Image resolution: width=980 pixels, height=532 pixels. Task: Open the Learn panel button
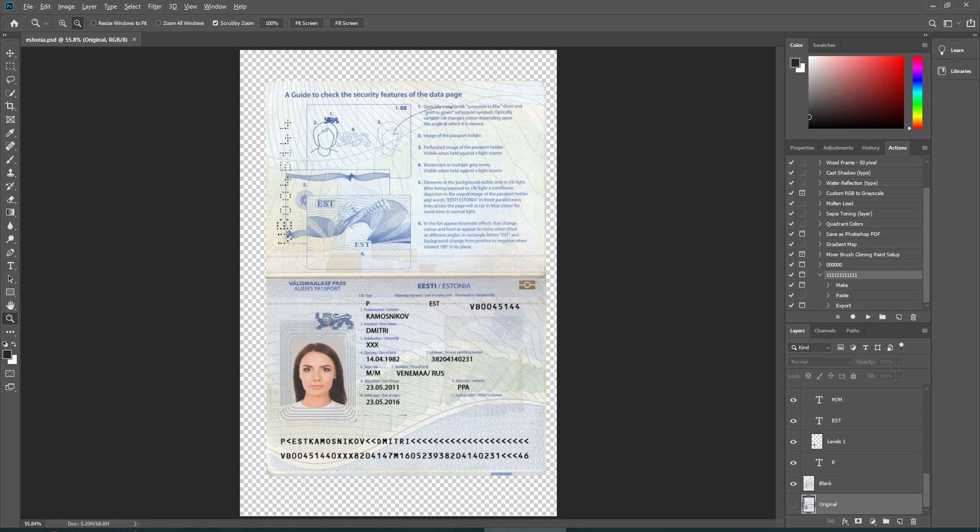(x=951, y=50)
